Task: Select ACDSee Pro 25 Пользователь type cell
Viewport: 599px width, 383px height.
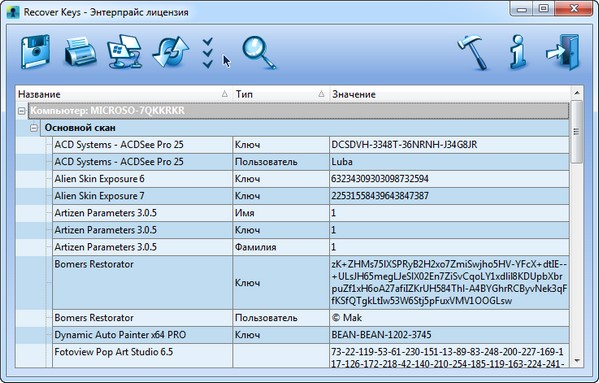Action: pyautogui.click(x=281, y=162)
